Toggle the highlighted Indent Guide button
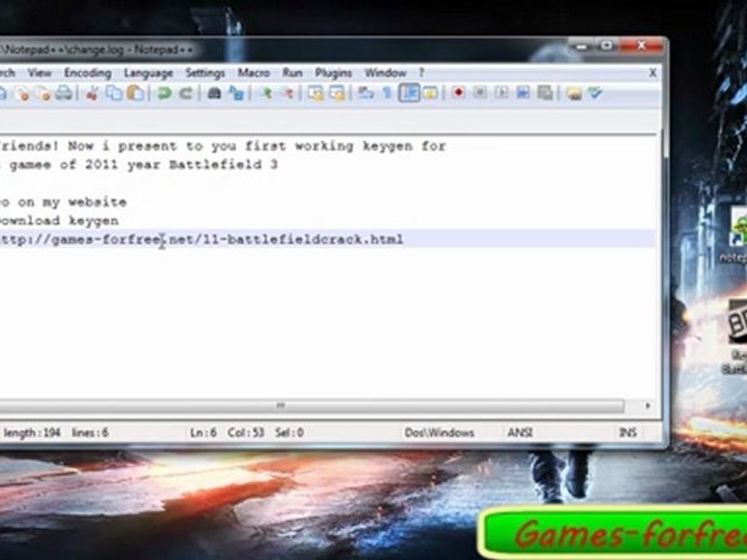Viewport: 747px width, 560px height. (409, 93)
